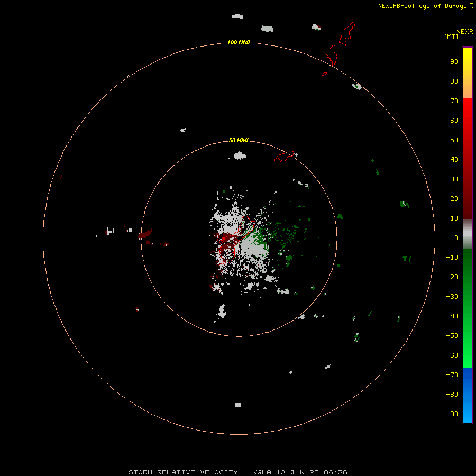Select the 100 NMI range ring label
The width and height of the screenshot is (476, 476).
[x=239, y=42]
